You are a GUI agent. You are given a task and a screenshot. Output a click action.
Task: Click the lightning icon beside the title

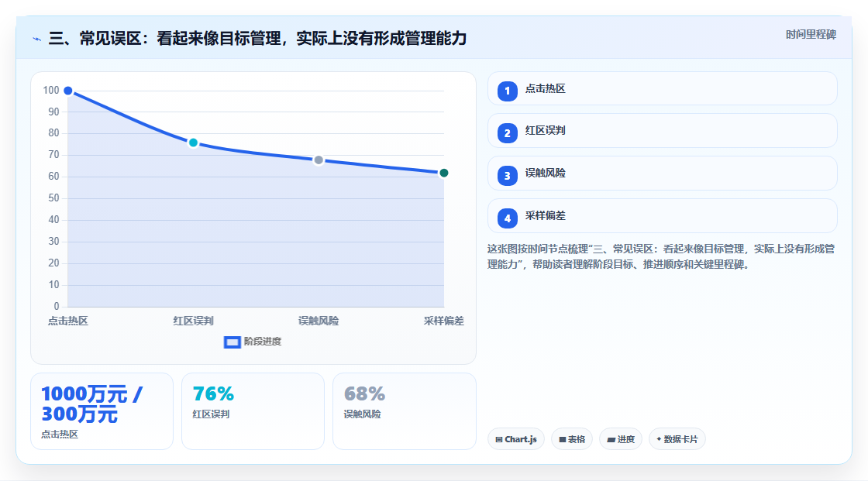click(37, 40)
